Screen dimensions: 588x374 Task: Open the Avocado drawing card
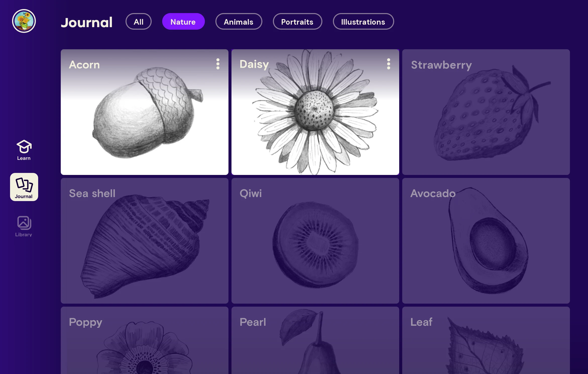(x=486, y=241)
